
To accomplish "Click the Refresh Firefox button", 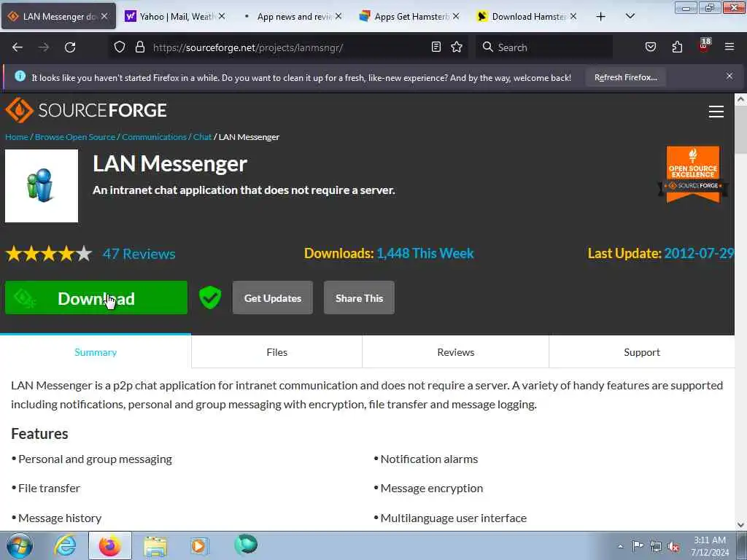I will 625,77.
